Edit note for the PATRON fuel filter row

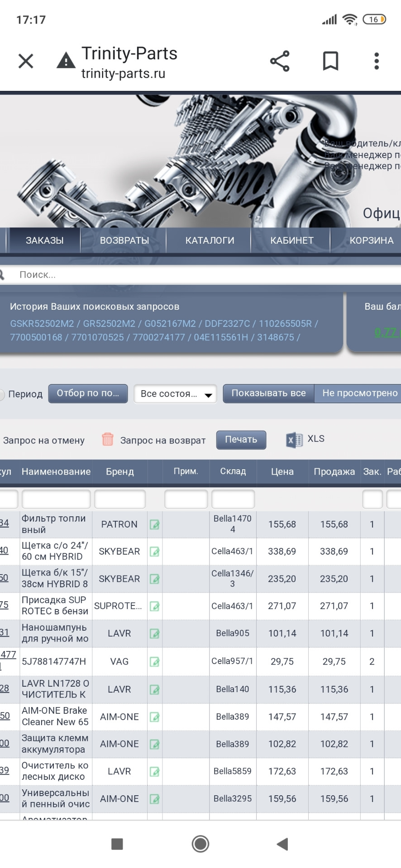coord(155,525)
